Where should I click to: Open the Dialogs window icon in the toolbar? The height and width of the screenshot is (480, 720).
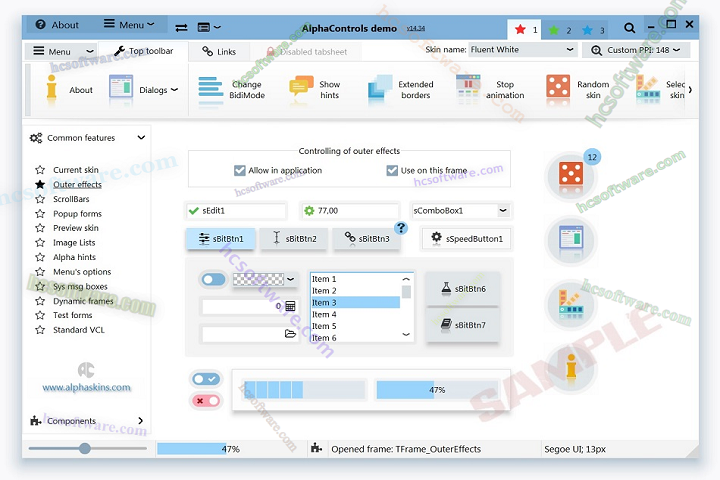tap(121, 86)
